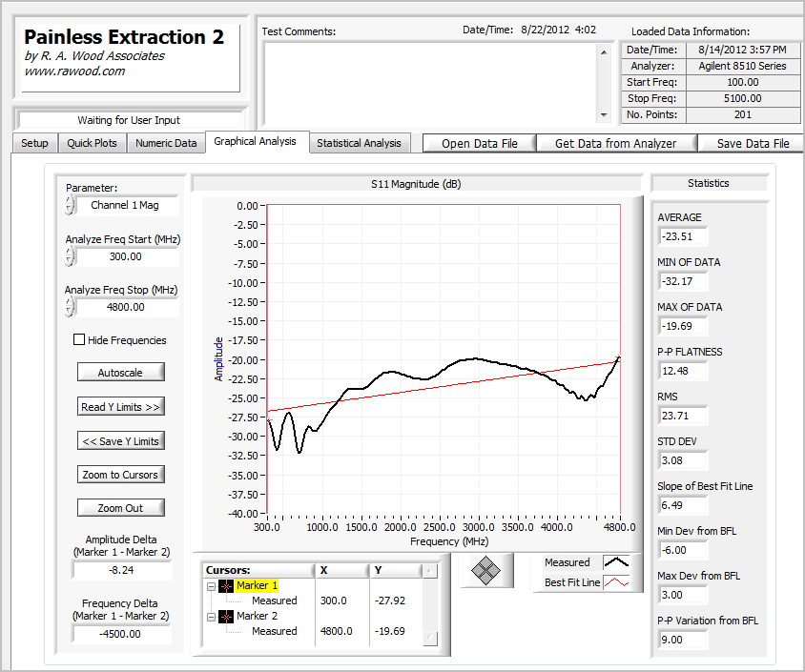The height and width of the screenshot is (672, 805).
Task: Click Marker 2 Measured X value 4800.0
Action: [337, 631]
